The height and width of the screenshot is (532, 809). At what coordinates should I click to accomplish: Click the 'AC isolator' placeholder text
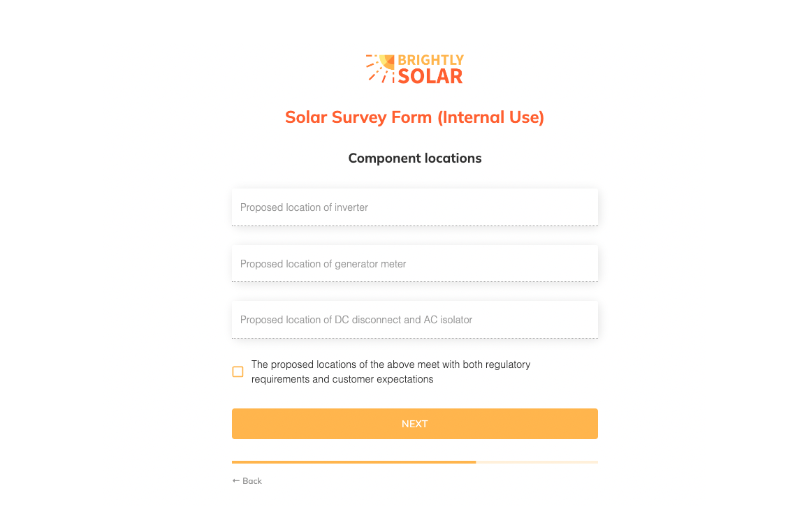tap(448, 320)
